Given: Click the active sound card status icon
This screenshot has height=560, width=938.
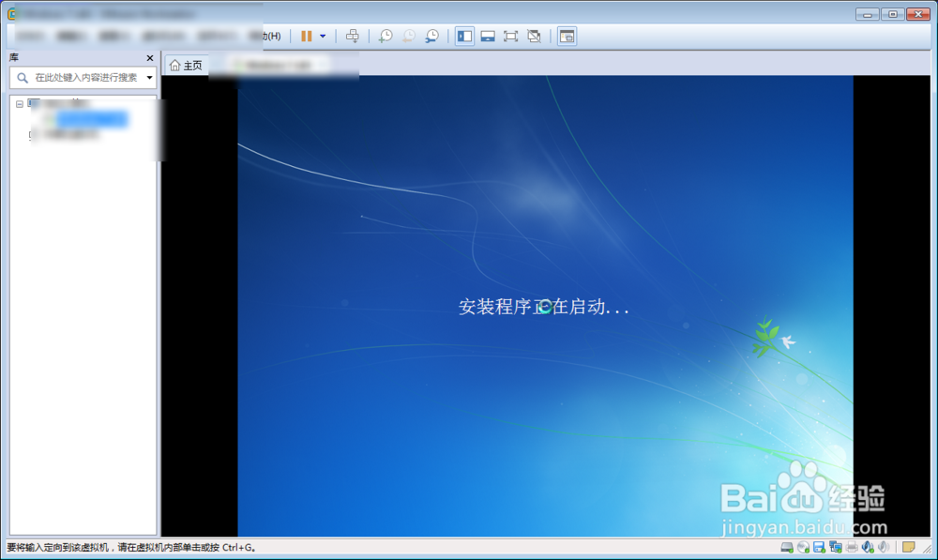Looking at the screenshot, I should [868, 547].
